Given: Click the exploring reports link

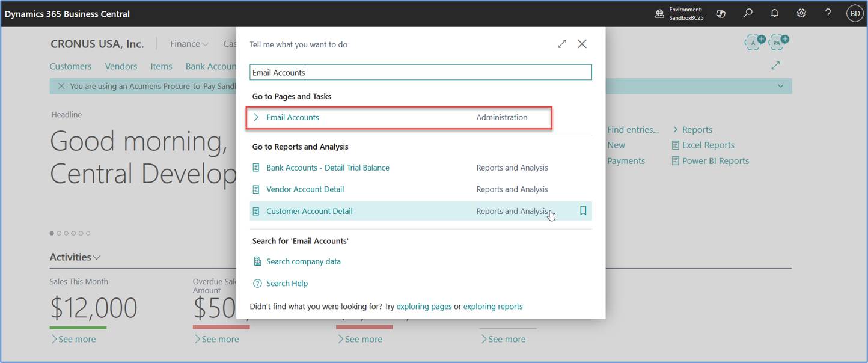Looking at the screenshot, I should coord(493,307).
